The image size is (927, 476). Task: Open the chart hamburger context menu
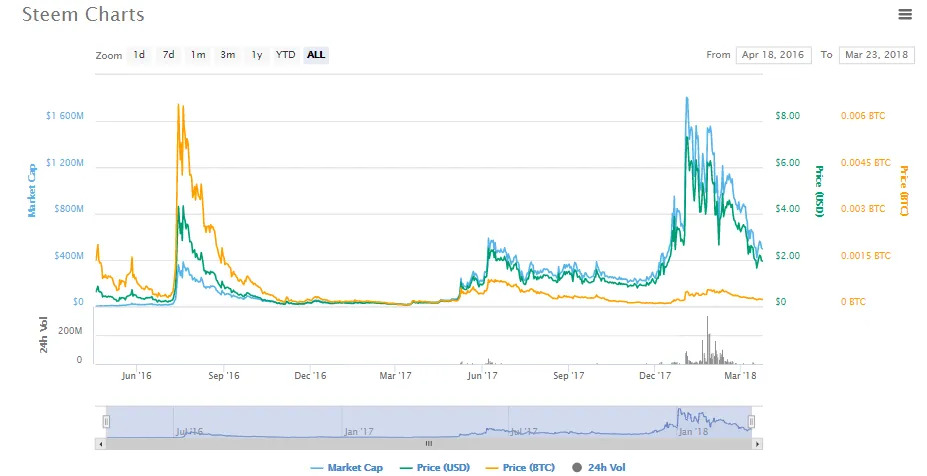(x=905, y=14)
